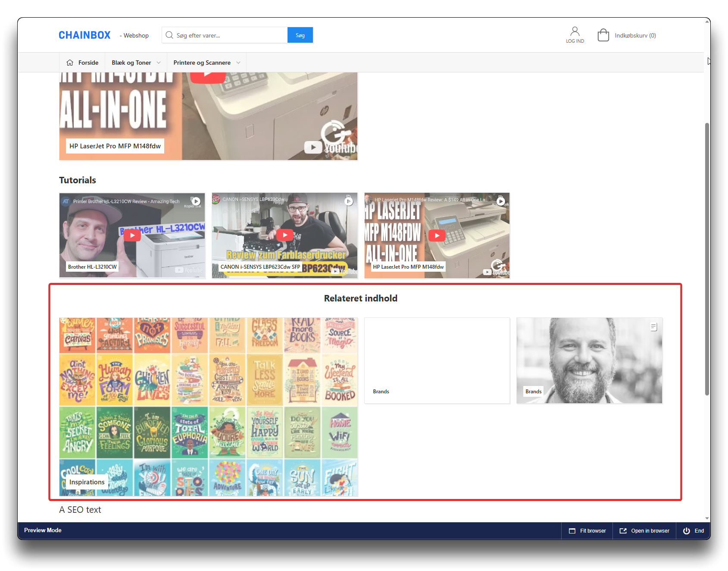Click the Forside home icon

[70, 63]
